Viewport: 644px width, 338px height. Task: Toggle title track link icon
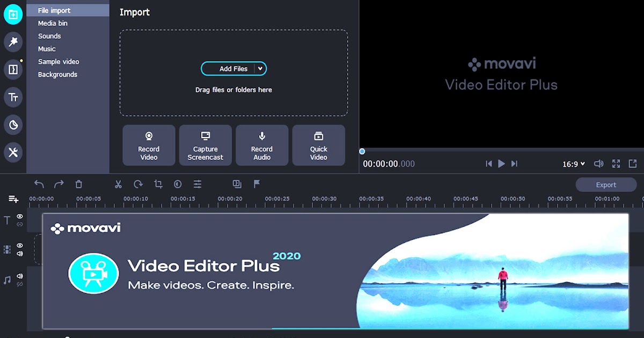(x=20, y=224)
